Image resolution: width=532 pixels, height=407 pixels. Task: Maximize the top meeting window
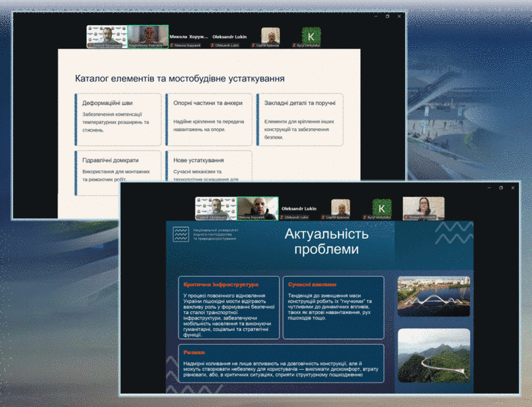[387, 16]
